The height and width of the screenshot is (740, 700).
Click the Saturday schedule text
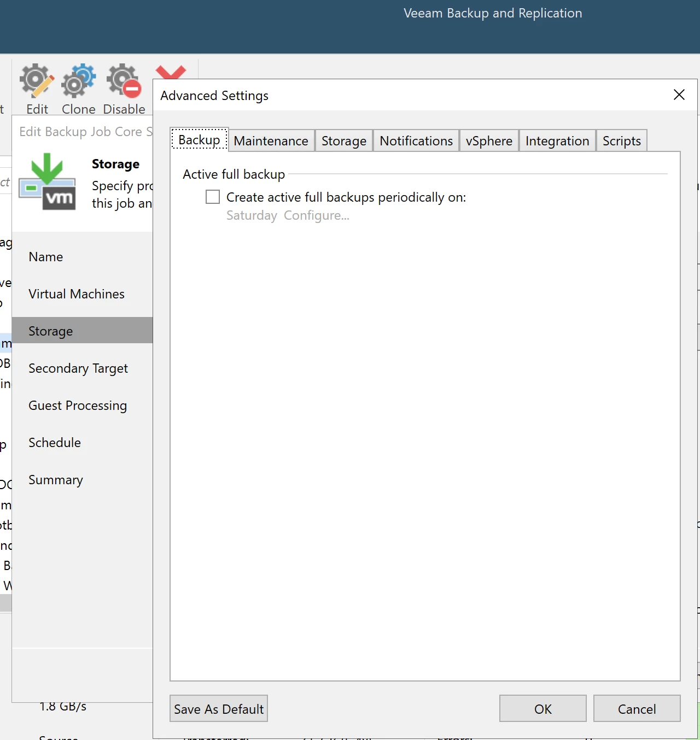click(x=252, y=215)
